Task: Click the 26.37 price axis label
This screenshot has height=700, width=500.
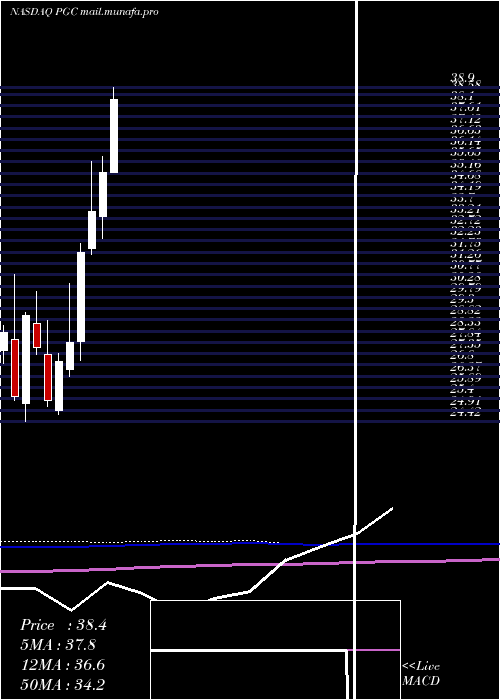Action: point(465,368)
